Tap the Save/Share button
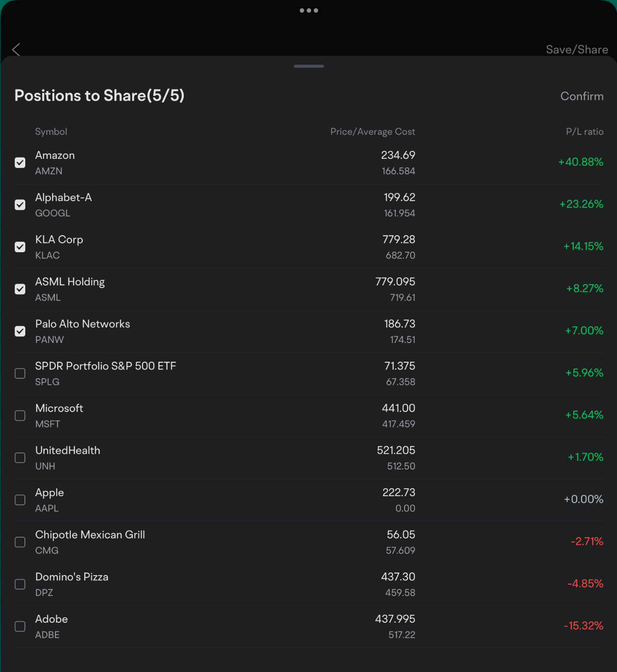The height and width of the screenshot is (672, 617). (x=577, y=49)
